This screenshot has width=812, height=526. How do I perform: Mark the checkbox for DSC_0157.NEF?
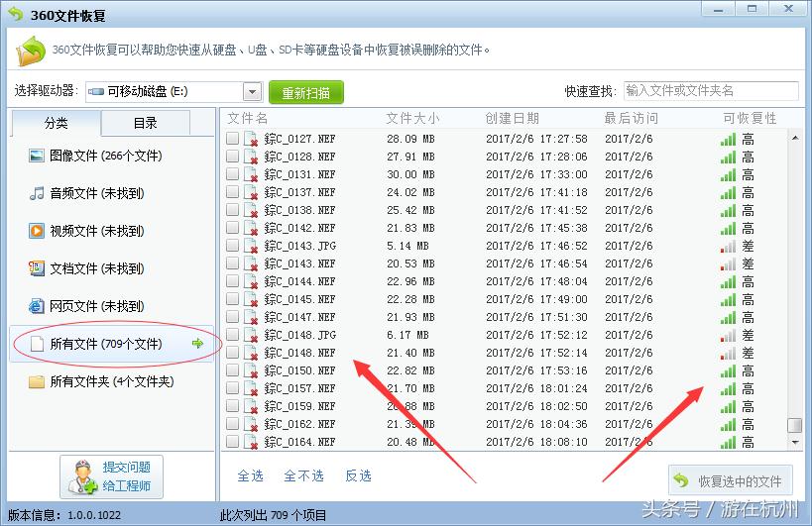point(233,388)
